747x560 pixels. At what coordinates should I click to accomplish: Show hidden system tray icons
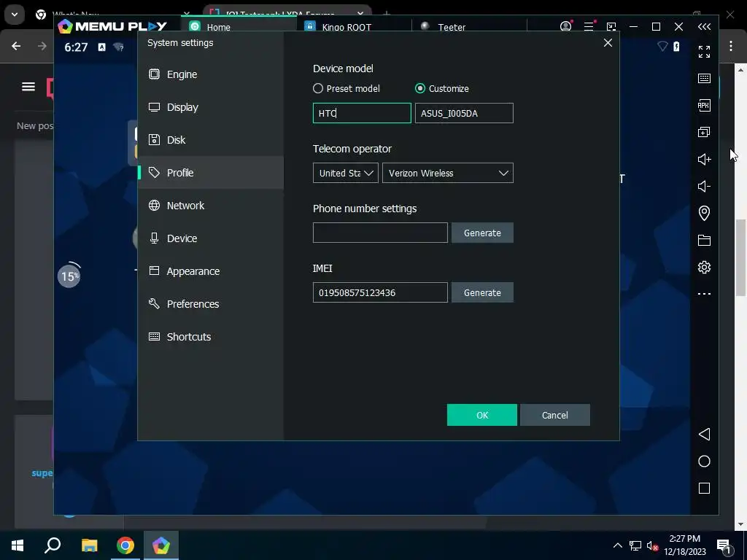(617, 545)
